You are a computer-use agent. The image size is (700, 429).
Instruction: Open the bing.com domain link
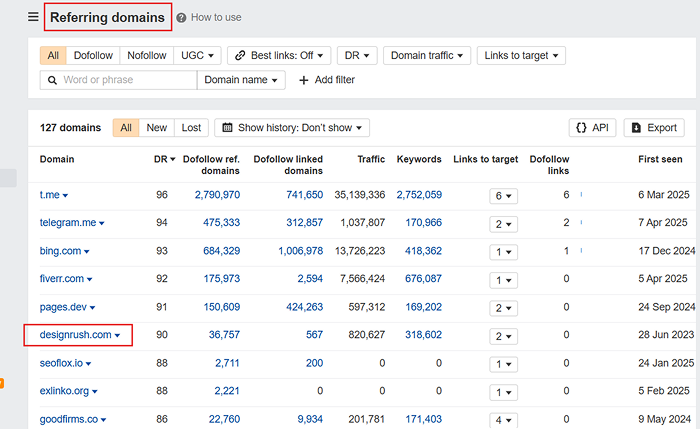60,251
